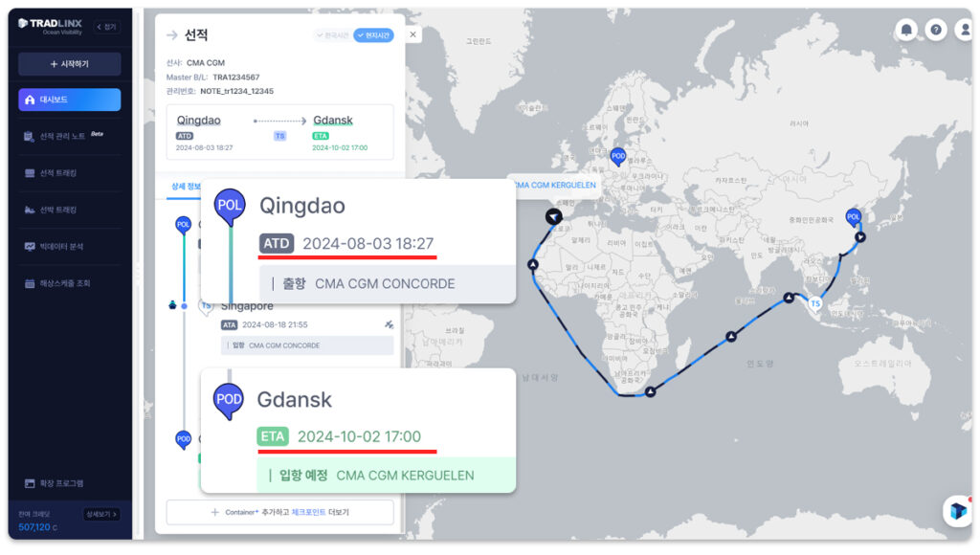Click route arrow marker off West Africa
980x555 pixels.
[532, 265]
